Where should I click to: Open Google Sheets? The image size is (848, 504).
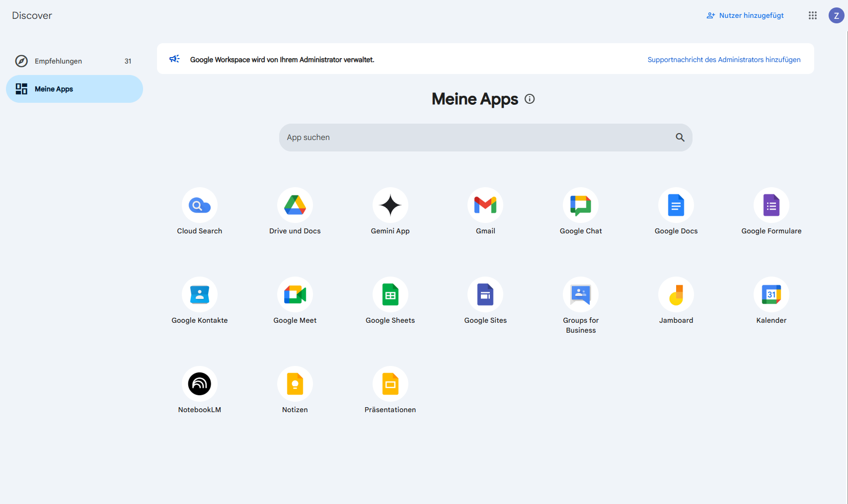coord(390,294)
